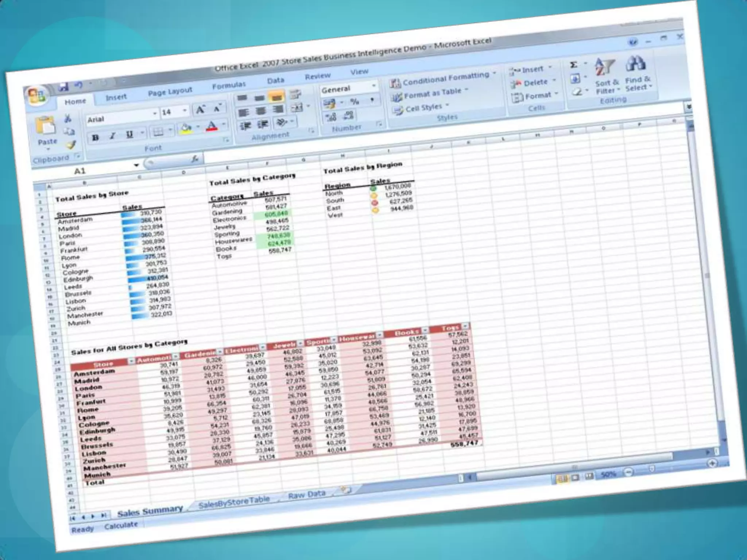Open the Arial font name dropdown
The height and width of the screenshot is (560, 747).
pyautogui.click(x=155, y=114)
